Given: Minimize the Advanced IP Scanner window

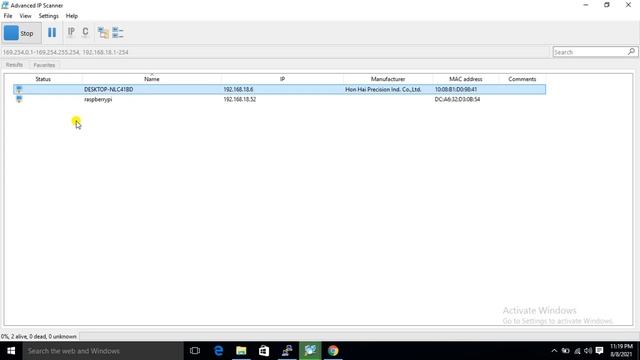Looking at the screenshot, I should point(586,5).
